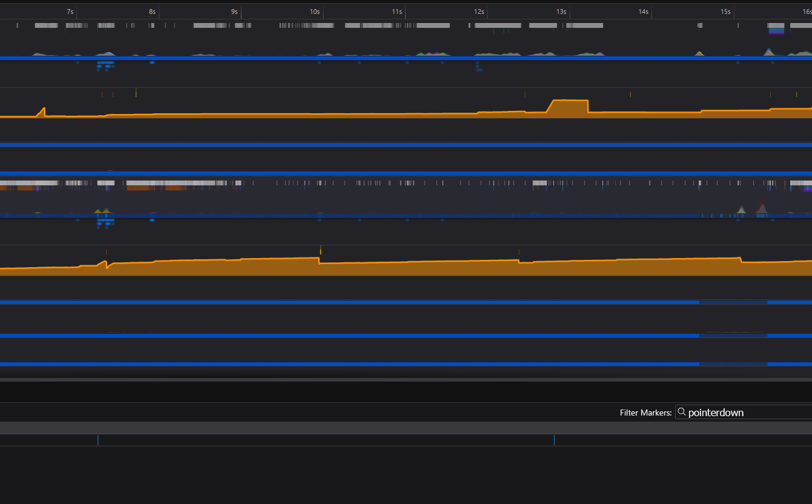Viewport: 812px width, 504px height.
Task: Click the purple block near 15.6s in top track
Action: pos(776,31)
